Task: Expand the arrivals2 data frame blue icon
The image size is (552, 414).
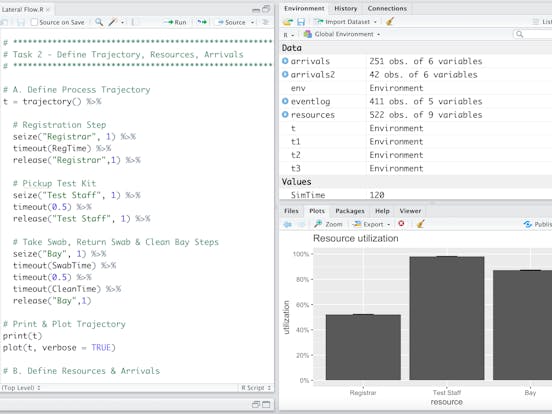Action: [x=285, y=74]
